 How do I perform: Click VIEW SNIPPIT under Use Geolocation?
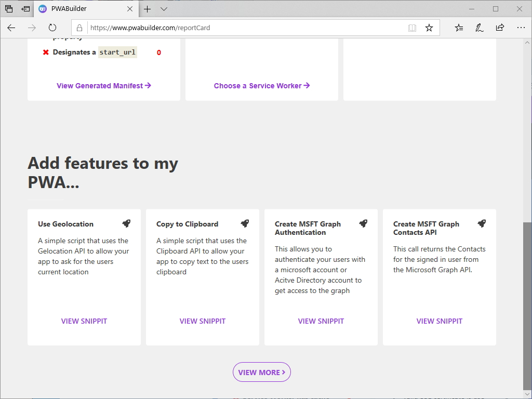pos(84,321)
